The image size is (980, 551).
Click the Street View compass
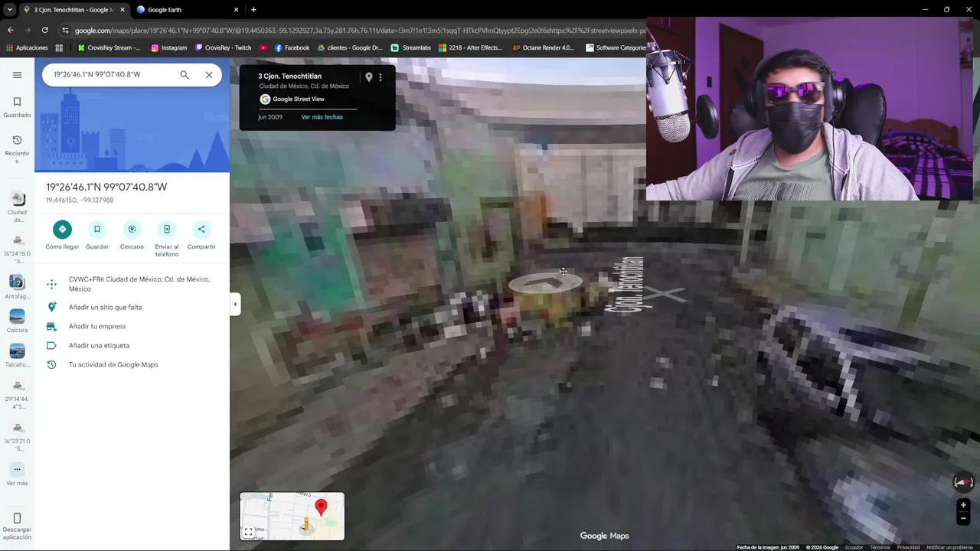coord(963,482)
